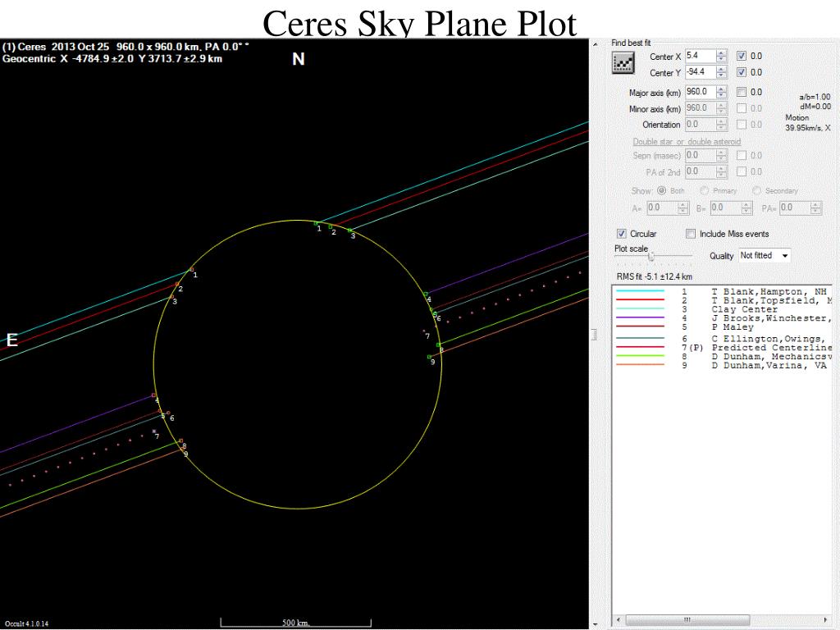Click the 'RMS fit -5.1 ±12.4 km' text
The image size is (840, 630).
[655, 277]
